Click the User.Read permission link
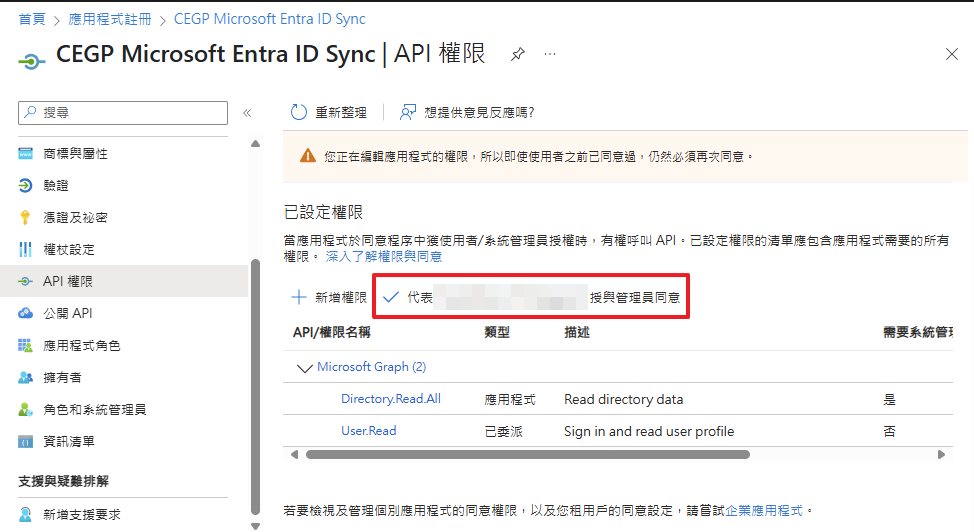974x532 pixels. pos(368,431)
